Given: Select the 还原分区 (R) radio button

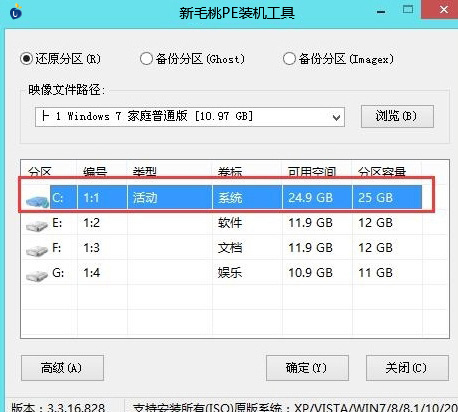Looking at the screenshot, I should [x=26, y=59].
